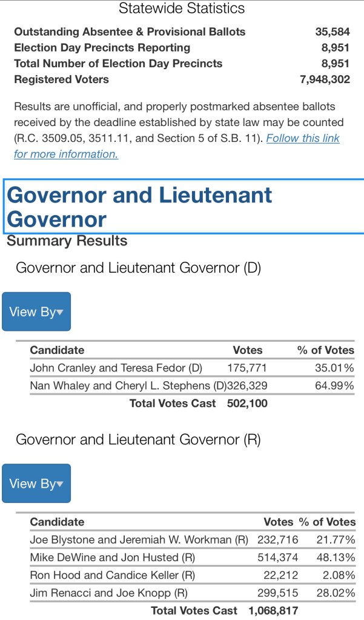Click the Statewide Statistics heading
The width and height of the screenshot is (364, 620).
(182, 8)
